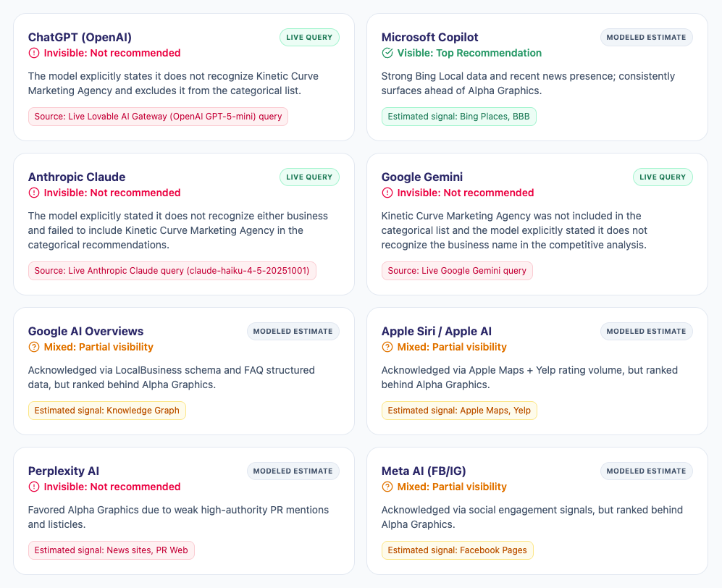Viewport: 722px width, 588px height.
Task: Click the question-mark icon under Apple Siri / Apple AI
Action: pos(387,347)
